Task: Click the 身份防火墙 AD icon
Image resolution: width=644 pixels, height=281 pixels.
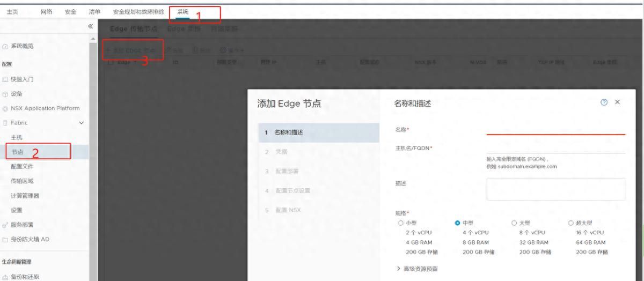Action: pyautogui.click(x=5, y=239)
